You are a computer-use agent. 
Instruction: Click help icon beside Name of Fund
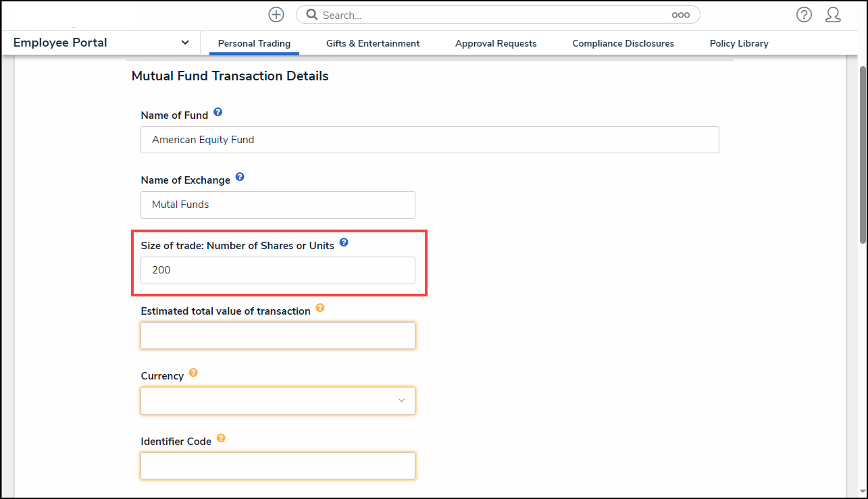(x=218, y=112)
